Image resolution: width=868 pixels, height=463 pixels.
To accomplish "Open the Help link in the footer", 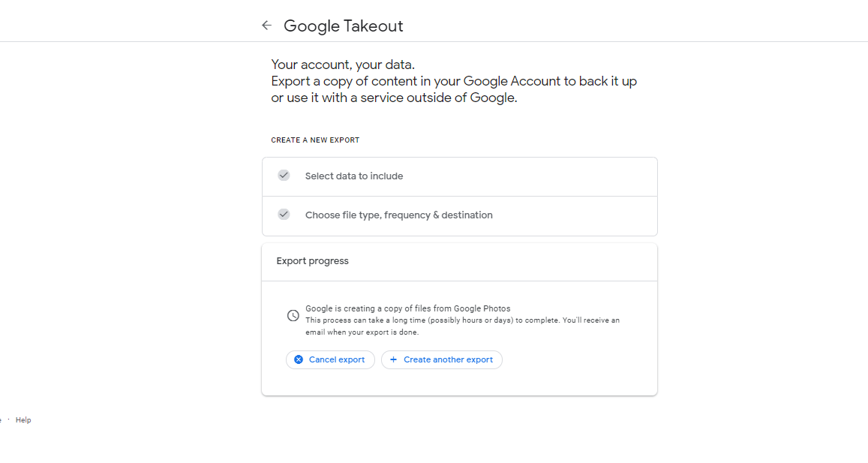I will pos(23,420).
